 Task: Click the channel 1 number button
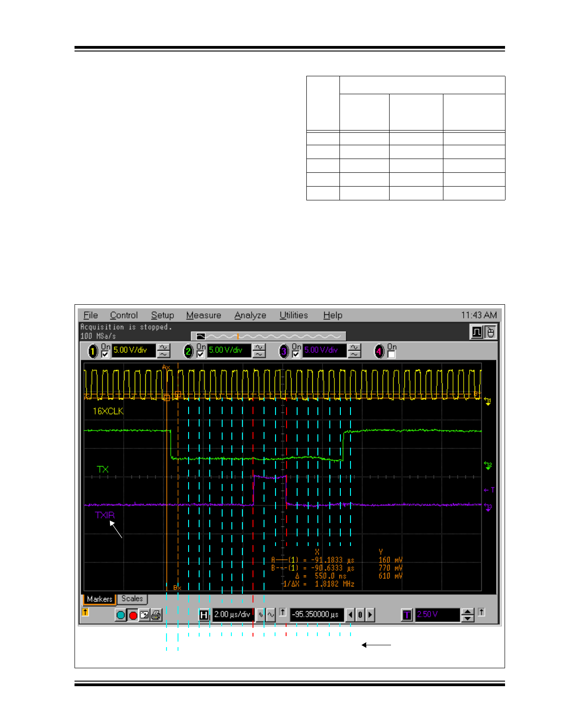point(93,352)
